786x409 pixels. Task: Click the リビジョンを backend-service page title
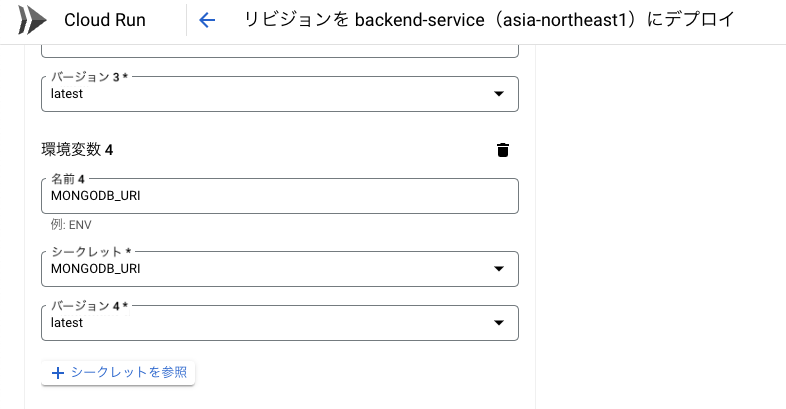click(489, 20)
